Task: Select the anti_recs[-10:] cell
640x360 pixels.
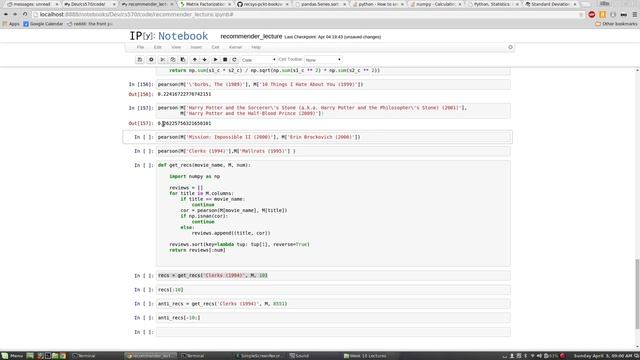Action: [x=333, y=318]
